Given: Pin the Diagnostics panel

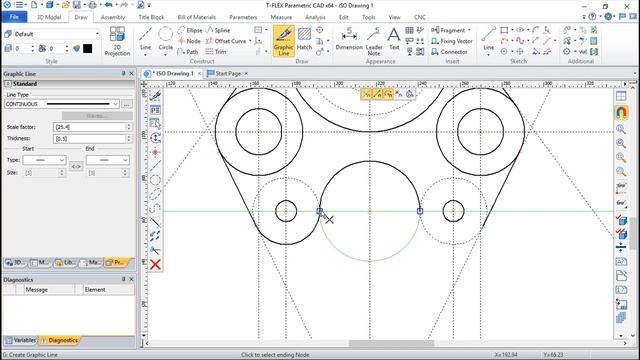Looking at the screenshot, I should click(x=124, y=279).
